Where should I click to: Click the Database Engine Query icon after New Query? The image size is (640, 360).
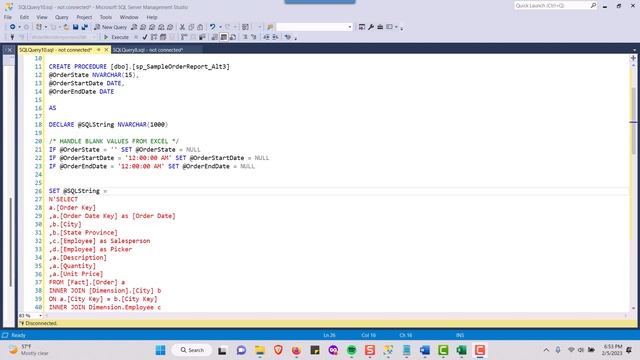point(134,27)
